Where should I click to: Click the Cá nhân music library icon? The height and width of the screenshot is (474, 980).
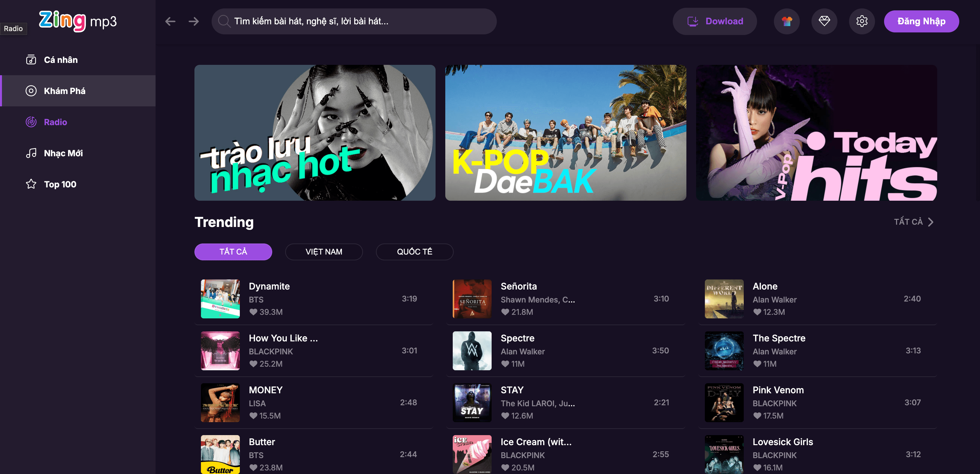[31, 60]
